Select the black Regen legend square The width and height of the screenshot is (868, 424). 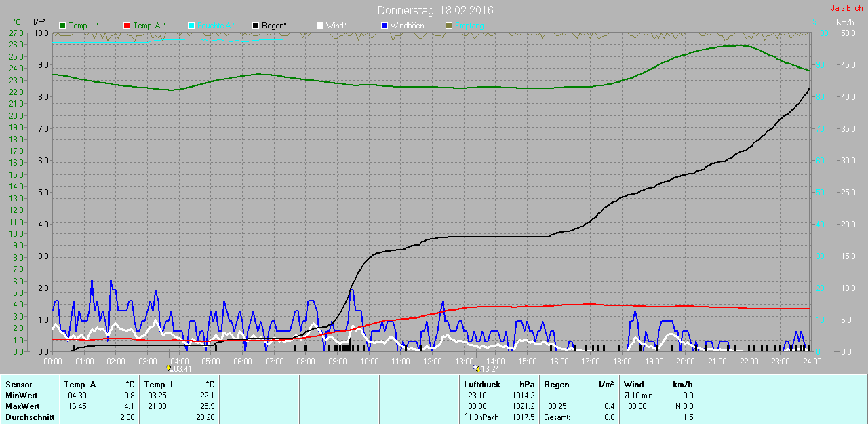point(256,26)
